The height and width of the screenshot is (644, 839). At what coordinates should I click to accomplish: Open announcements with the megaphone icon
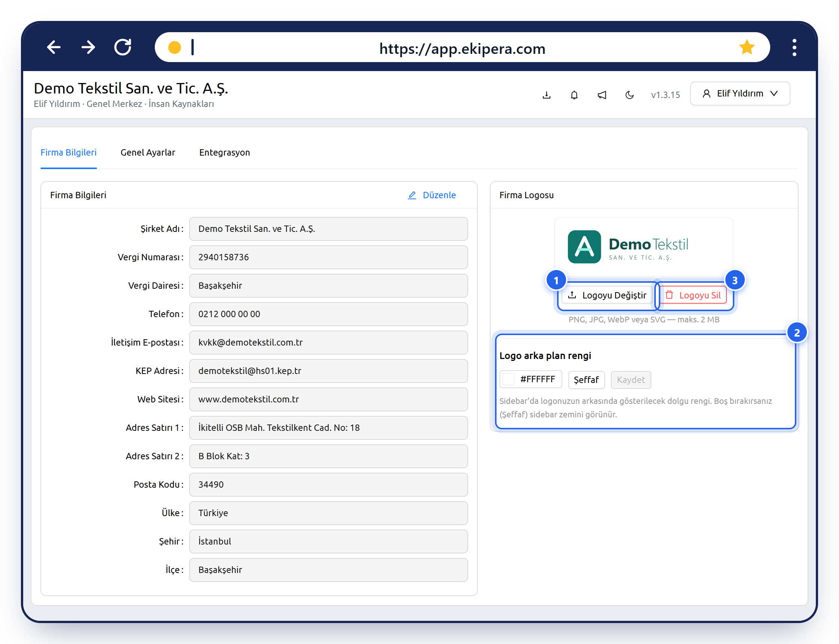point(602,95)
